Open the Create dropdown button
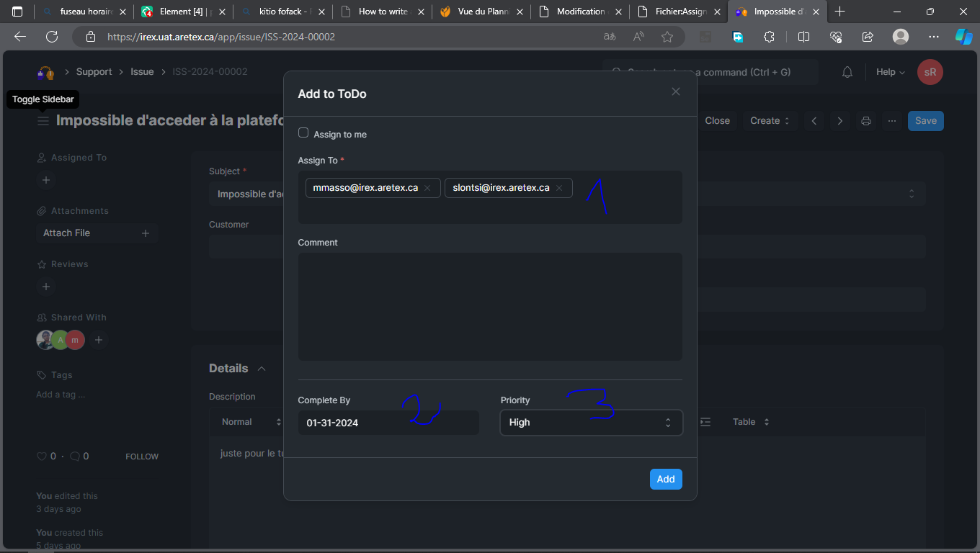The image size is (980, 553). 770,121
